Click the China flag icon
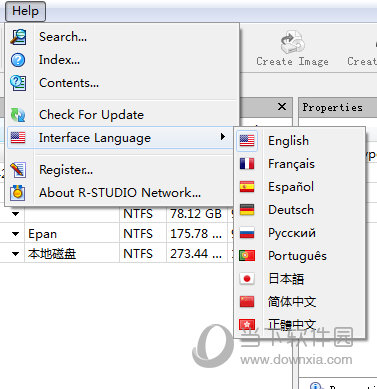Screen dimensions: 377x389 pyautogui.click(x=247, y=302)
